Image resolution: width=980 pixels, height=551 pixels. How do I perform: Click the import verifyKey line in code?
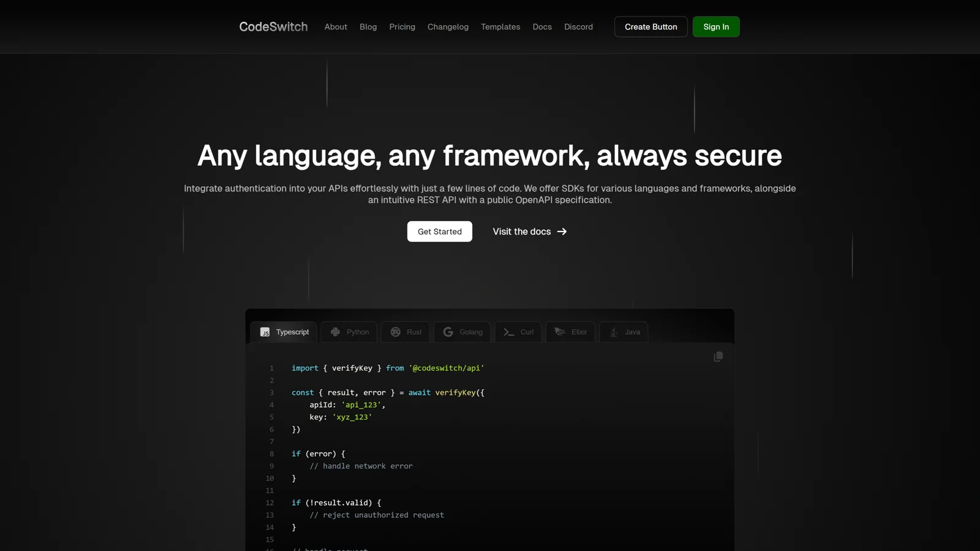tap(387, 368)
